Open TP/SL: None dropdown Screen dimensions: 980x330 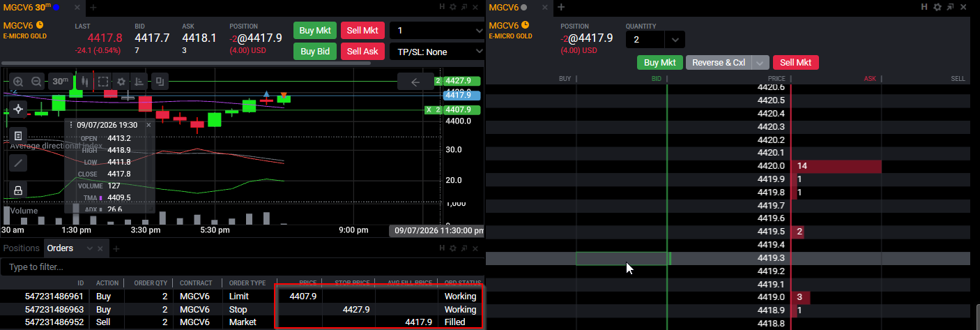pyautogui.click(x=438, y=52)
